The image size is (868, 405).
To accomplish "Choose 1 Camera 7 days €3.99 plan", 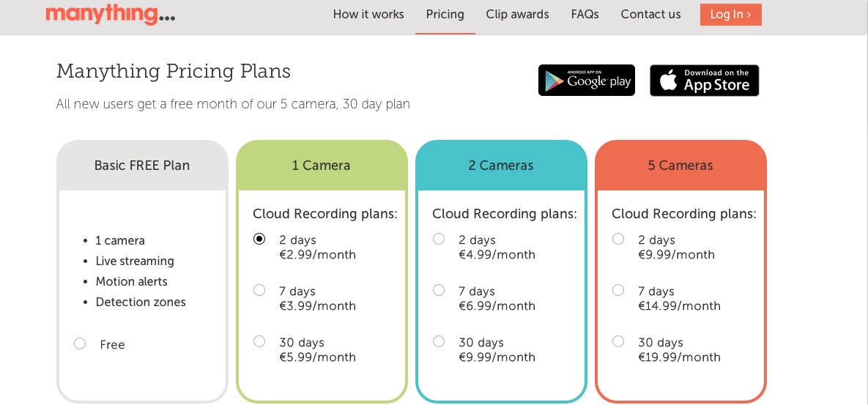I will point(259,290).
